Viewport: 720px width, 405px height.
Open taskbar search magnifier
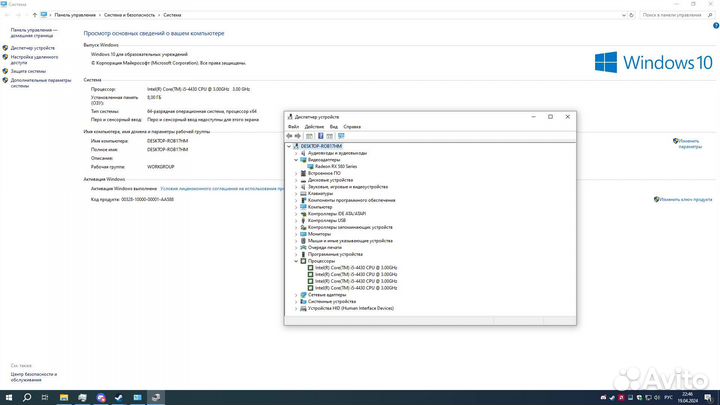click(x=27, y=397)
